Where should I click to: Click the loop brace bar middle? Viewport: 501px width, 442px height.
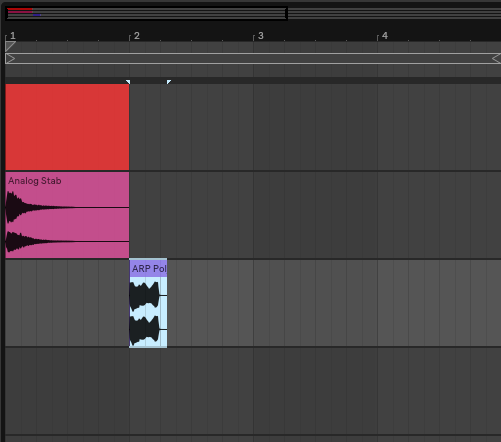(253, 59)
